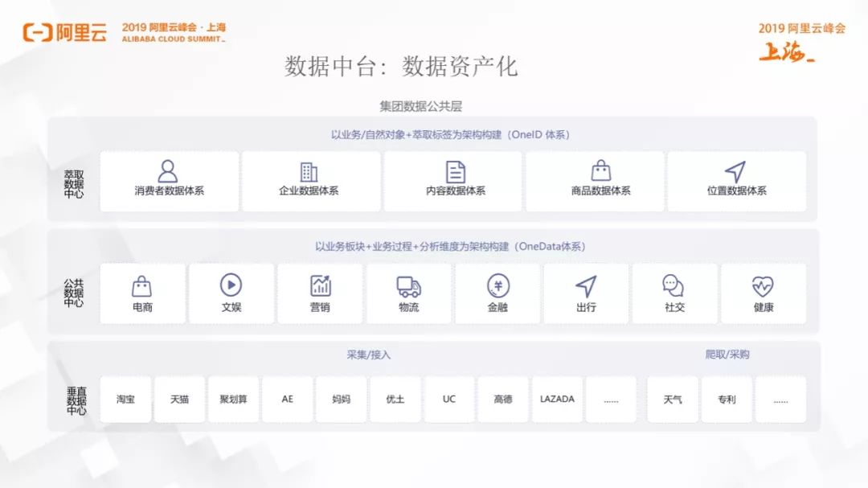
Task: Click the shopping bag icon above 电商
Action: click(141, 286)
